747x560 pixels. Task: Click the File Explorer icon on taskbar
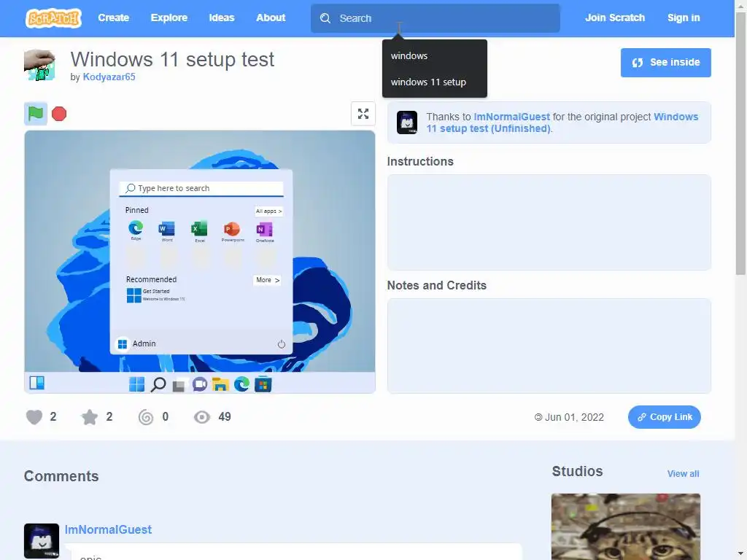[x=220, y=384]
